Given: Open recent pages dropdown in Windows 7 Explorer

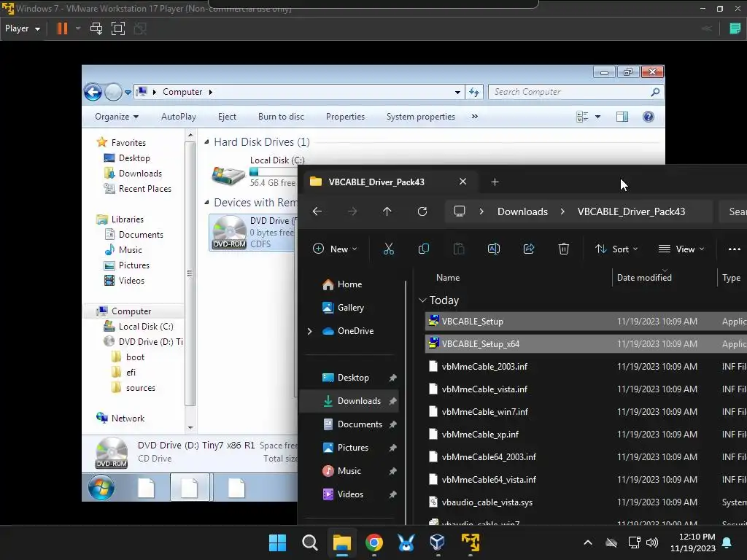Looking at the screenshot, I should (128, 93).
